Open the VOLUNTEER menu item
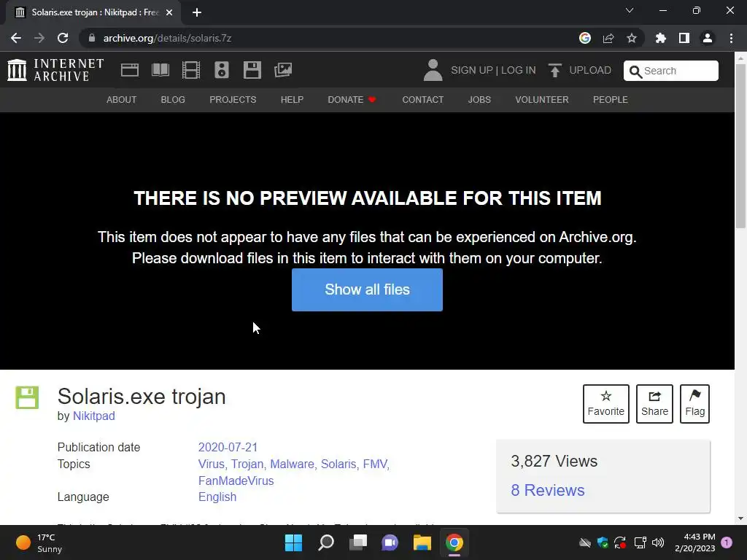This screenshot has height=560, width=747. click(542, 99)
